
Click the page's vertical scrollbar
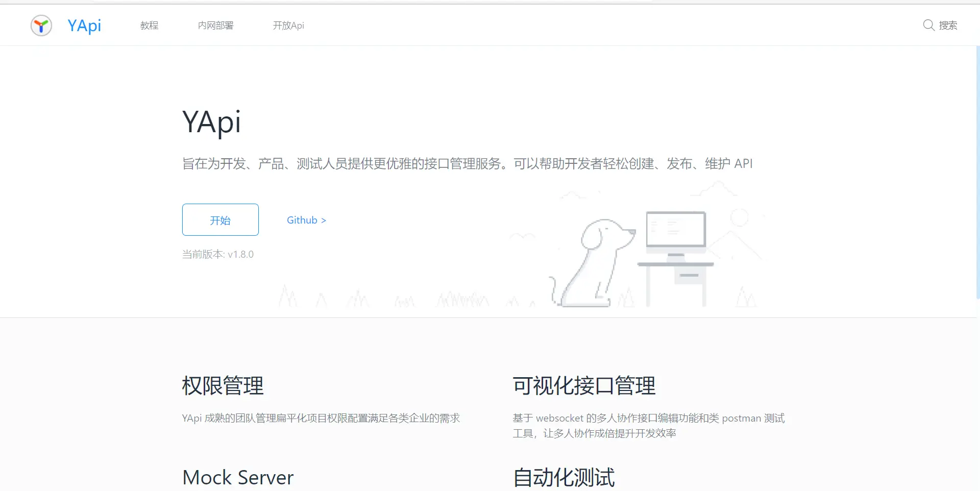[977, 174]
